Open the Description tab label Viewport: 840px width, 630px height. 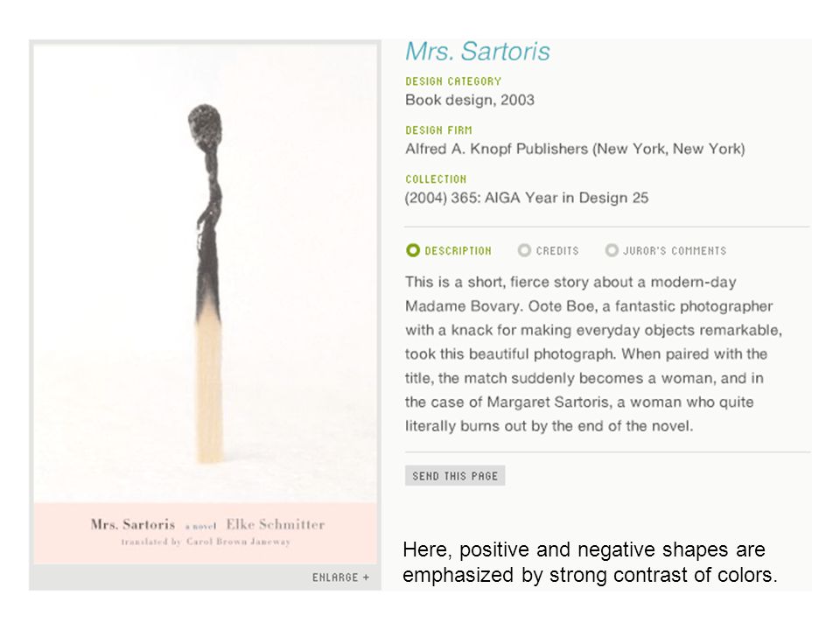pyautogui.click(x=458, y=251)
